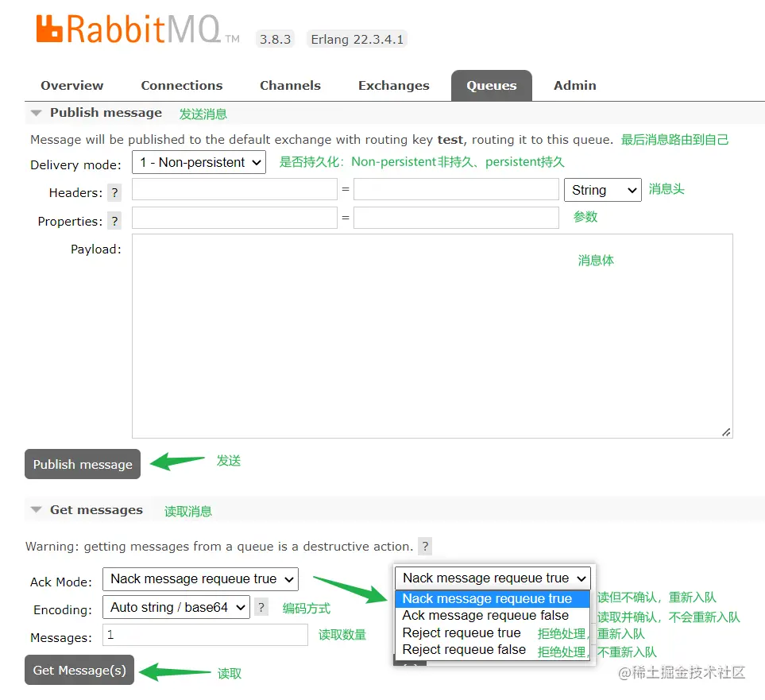The width and height of the screenshot is (765, 700).
Task: Focus the Headers value input field
Action: pos(456,189)
